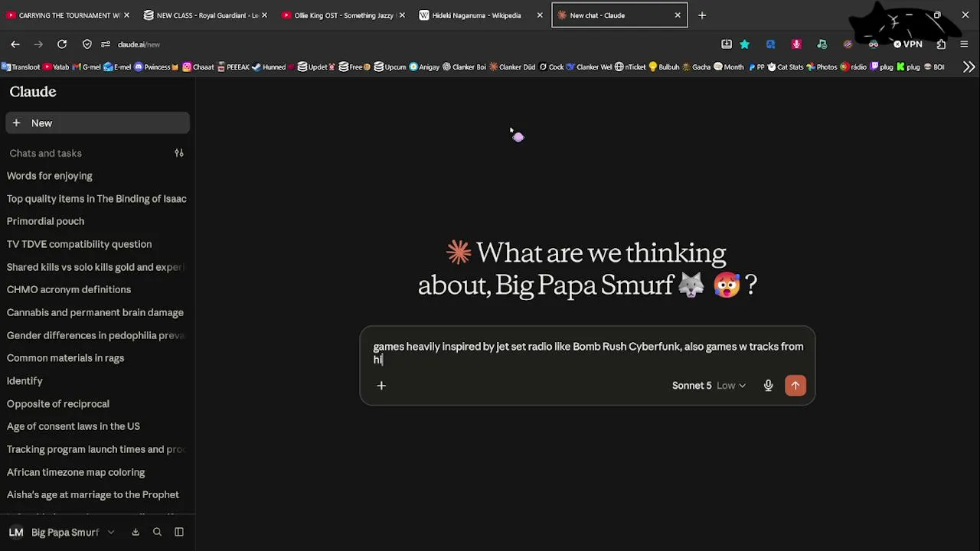
Task: Open the shield site protection icon
Action: [87, 44]
